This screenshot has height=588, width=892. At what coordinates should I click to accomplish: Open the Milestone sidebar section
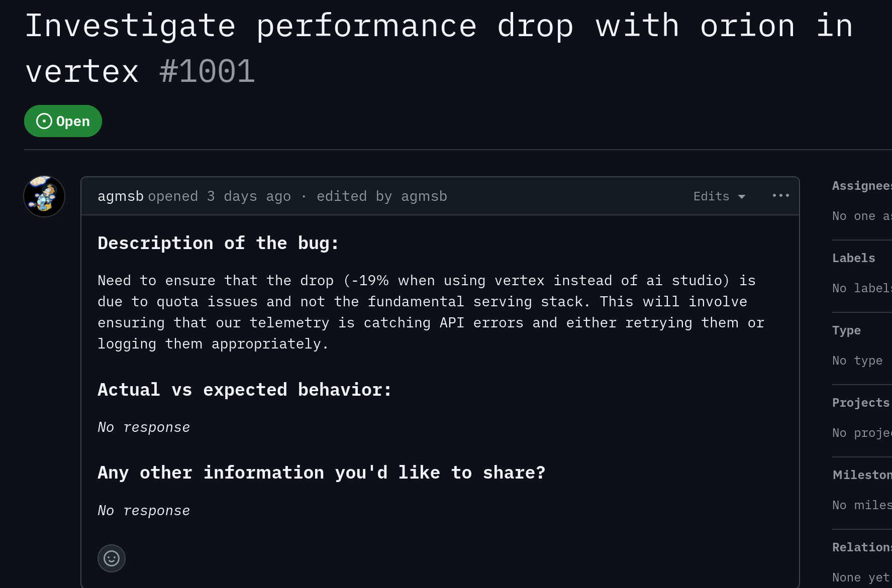(861, 475)
